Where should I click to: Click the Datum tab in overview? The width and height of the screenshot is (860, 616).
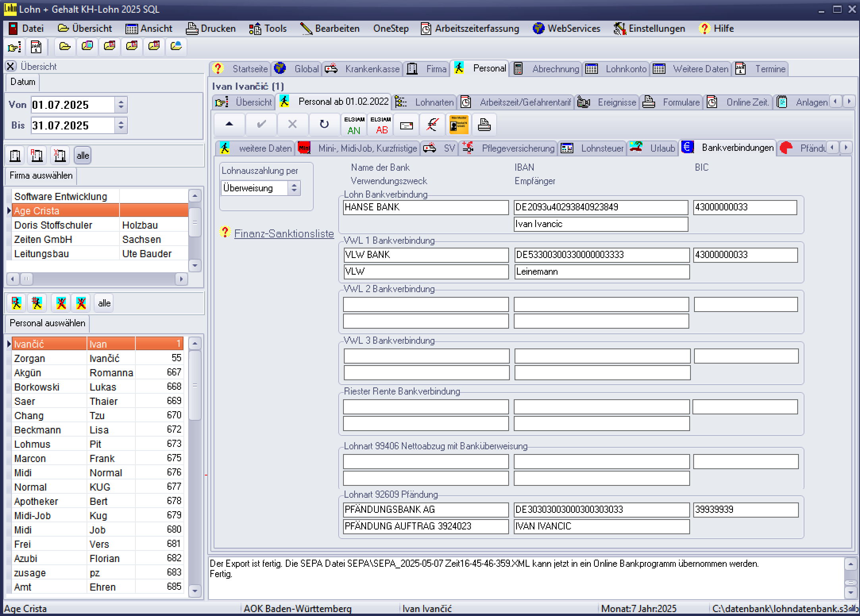[x=23, y=82]
